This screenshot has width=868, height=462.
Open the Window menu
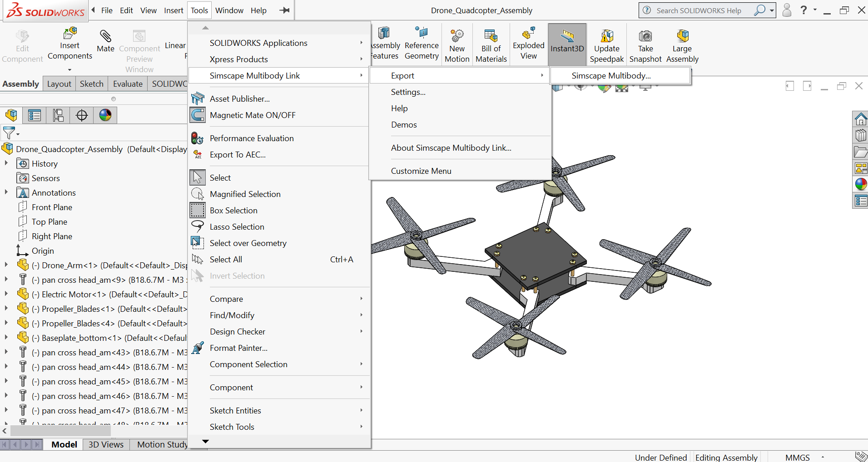[x=229, y=10]
